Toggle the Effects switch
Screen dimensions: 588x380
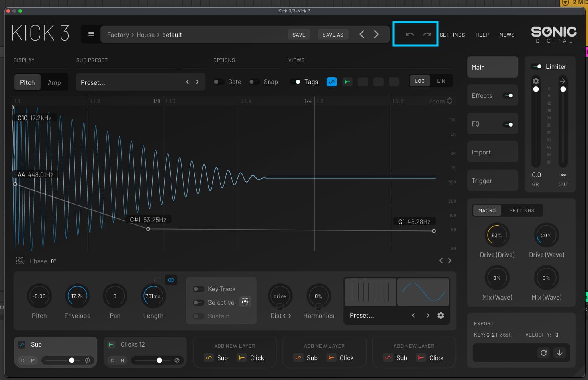tap(508, 95)
